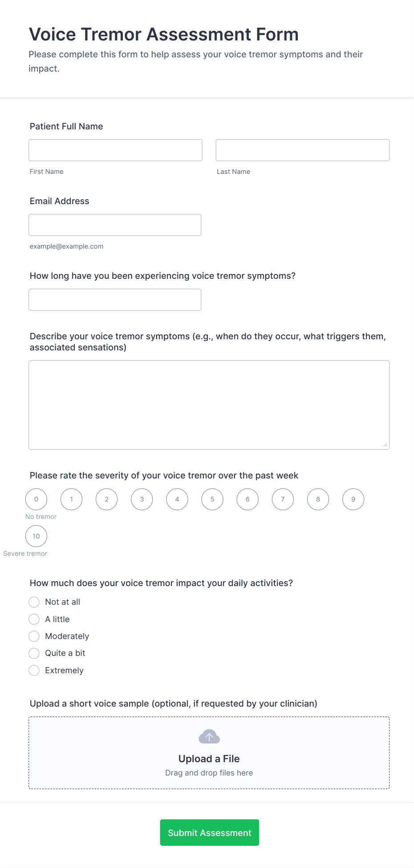The image size is (414, 868).
Task: Focus the First Name field
Action: (x=115, y=150)
